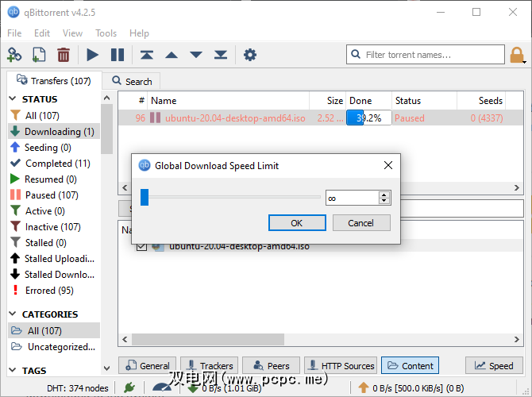Click the Resume play toolbar icon

coord(92,55)
